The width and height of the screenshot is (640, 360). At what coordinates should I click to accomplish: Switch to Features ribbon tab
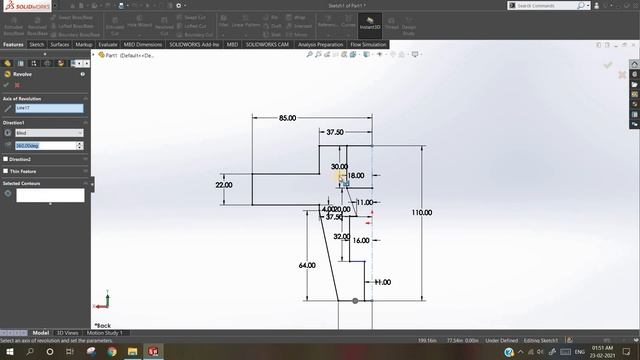[x=13, y=44]
